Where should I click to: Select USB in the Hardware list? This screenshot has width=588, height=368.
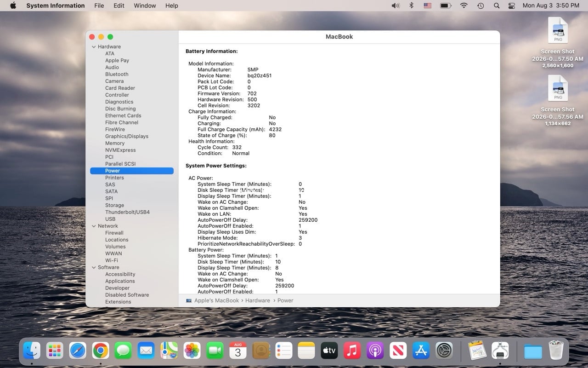pos(110,219)
